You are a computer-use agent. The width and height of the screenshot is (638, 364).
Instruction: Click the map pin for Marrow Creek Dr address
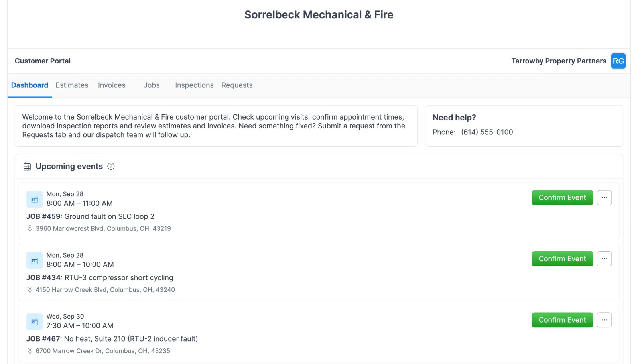[30, 351]
